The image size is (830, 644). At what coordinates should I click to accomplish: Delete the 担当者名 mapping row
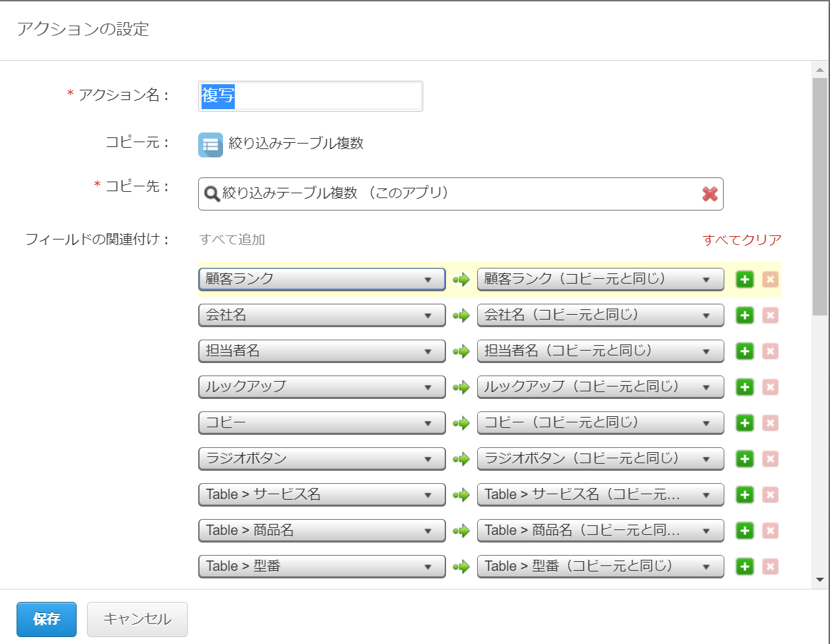click(771, 351)
